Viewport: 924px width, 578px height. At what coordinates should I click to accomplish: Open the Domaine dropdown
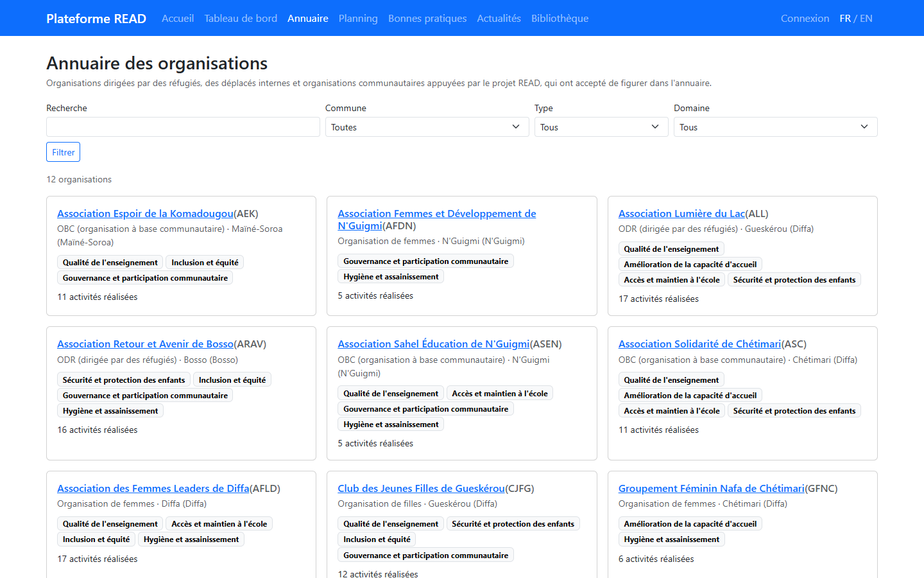[775, 127]
